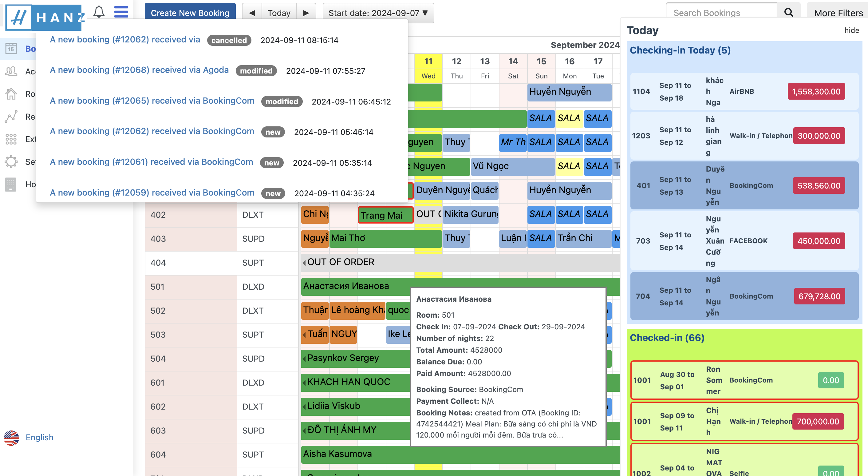Open the Start date dropdown
This screenshot has height=476, width=868.
(378, 13)
